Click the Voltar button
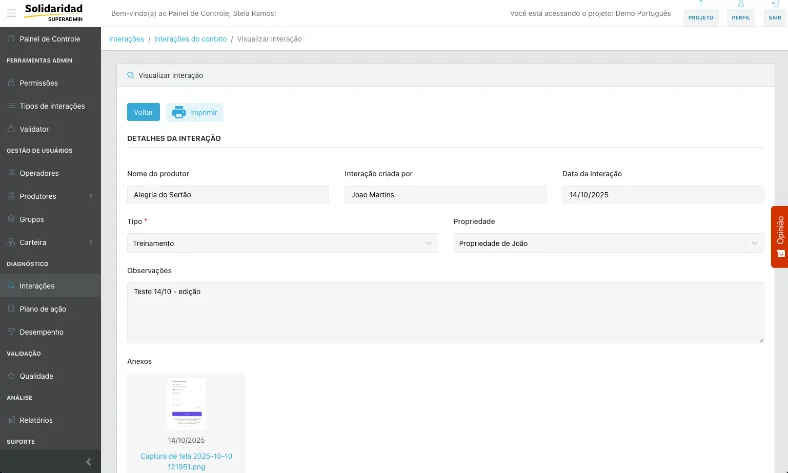The image size is (788, 473). point(143,112)
